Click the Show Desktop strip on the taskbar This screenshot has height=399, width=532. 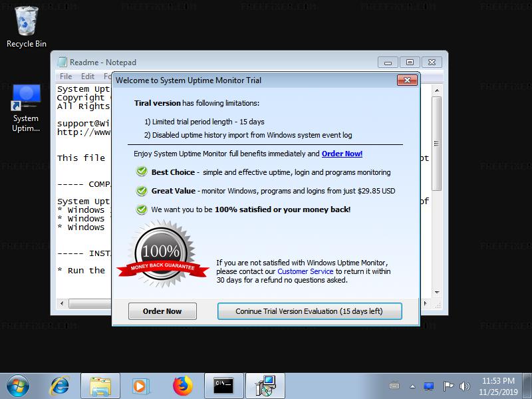[x=527, y=386]
